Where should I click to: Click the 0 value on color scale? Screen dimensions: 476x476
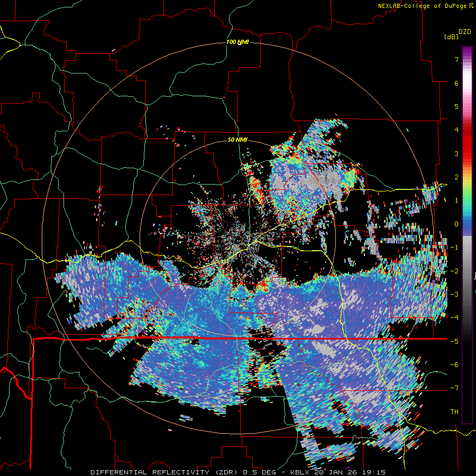(456, 224)
